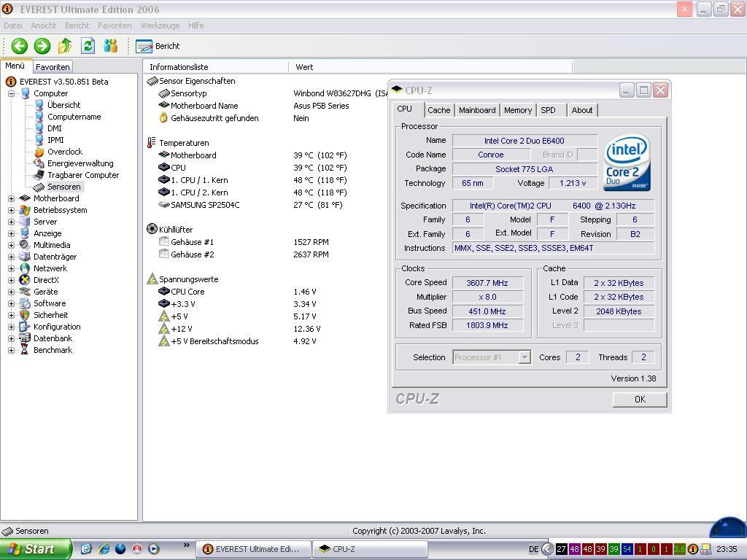Open the Werkzeuge menu
Image resolution: width=747 pixels, height=560 pixels.
click(160, 26)
